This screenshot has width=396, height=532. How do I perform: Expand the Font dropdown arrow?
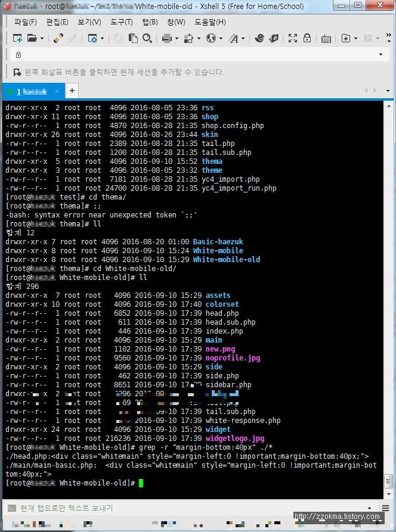(243, 38)
